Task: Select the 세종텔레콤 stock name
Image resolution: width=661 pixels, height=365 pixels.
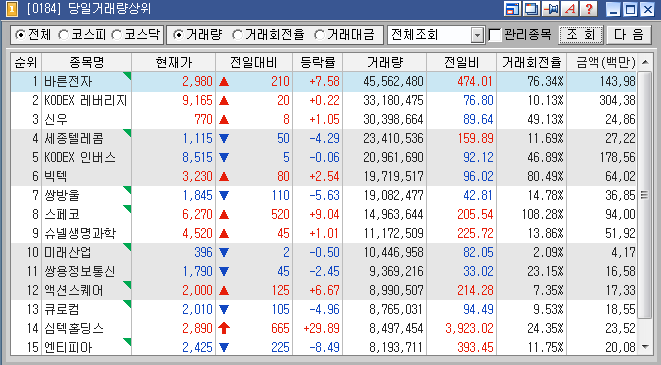Action: click(x=74, y=138)
